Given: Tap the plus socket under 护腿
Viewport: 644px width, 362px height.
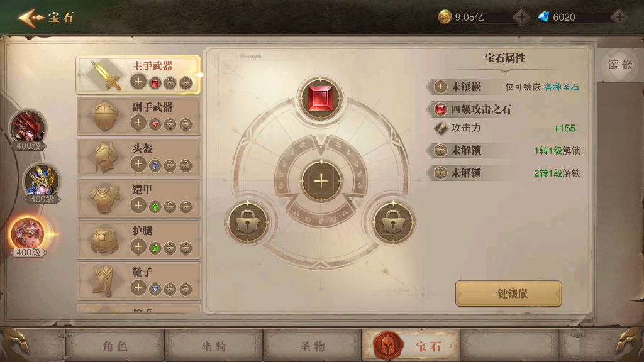Looking at the screenshot, I should 138,246.
